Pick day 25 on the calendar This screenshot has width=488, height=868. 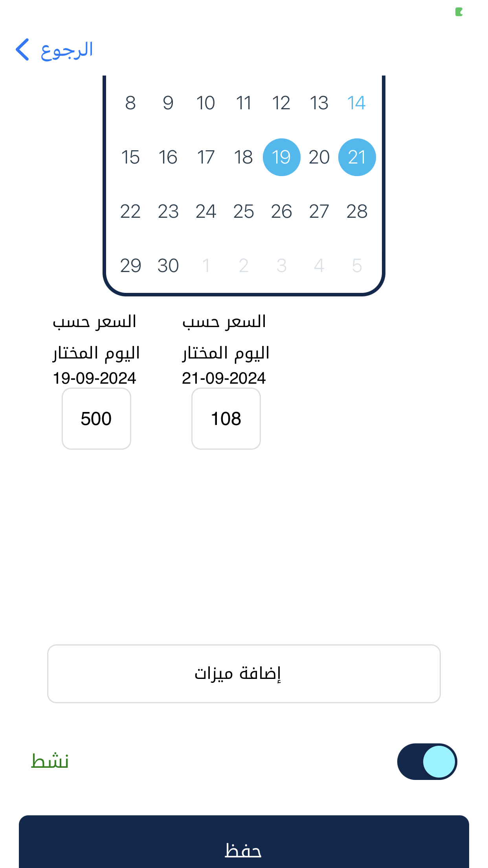244,211
